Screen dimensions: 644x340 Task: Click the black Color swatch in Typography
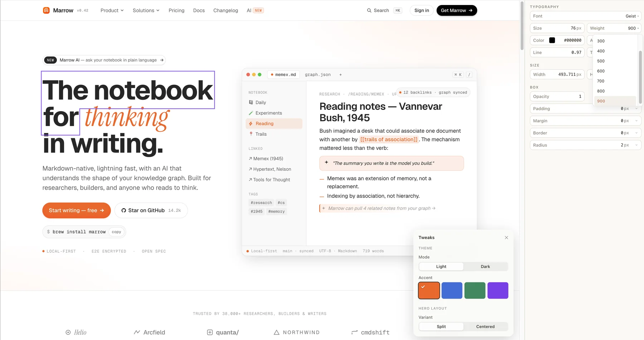pyautogui.click(x=552, y=40)
